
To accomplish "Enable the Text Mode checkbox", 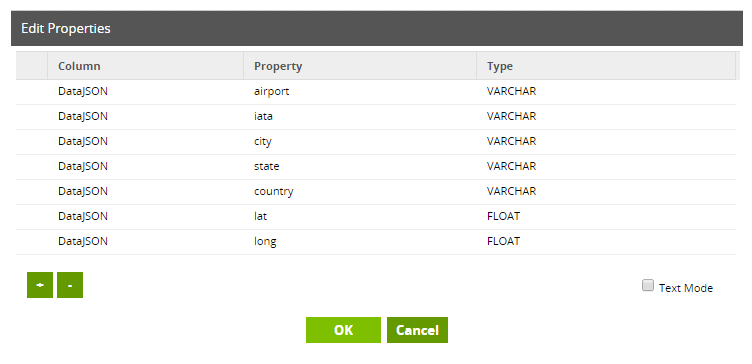I will point(647,286).
